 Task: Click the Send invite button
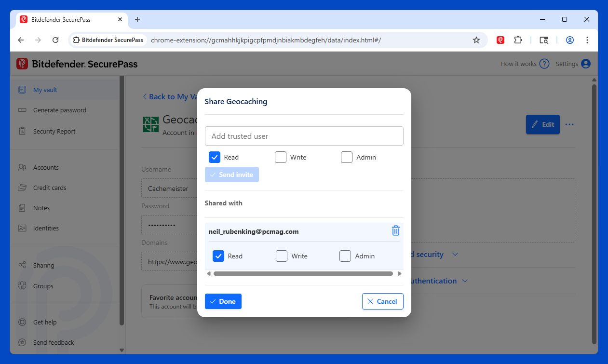click(232, 175)
